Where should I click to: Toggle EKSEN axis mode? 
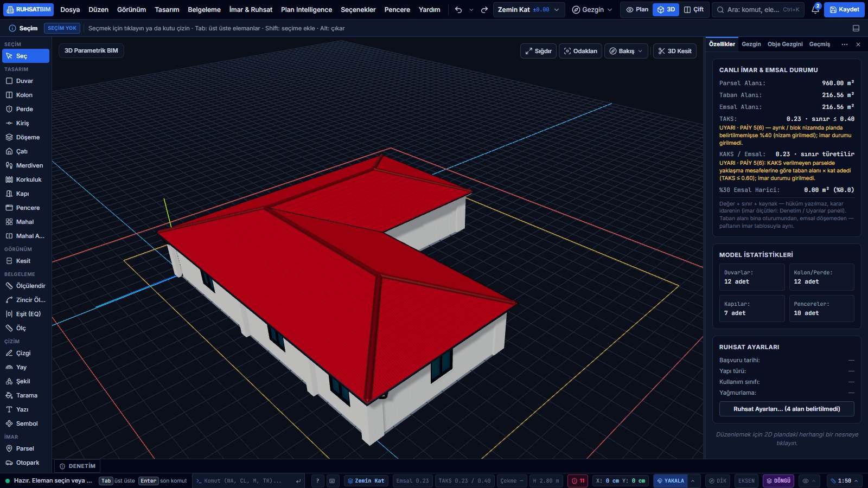[x=746, y=481]
